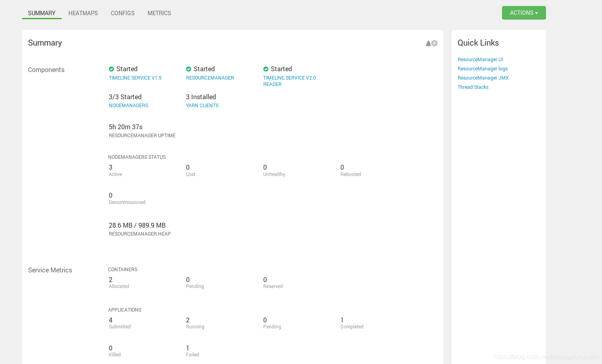Open YARN CLIENTS link
Screen dimensions: 602x364
tap(202, 106)
